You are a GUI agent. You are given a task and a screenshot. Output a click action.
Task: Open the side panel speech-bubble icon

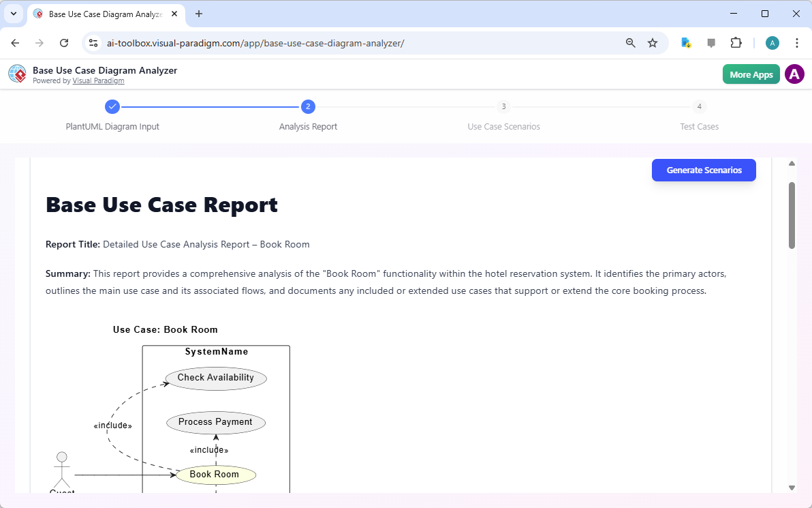point(710,42)
